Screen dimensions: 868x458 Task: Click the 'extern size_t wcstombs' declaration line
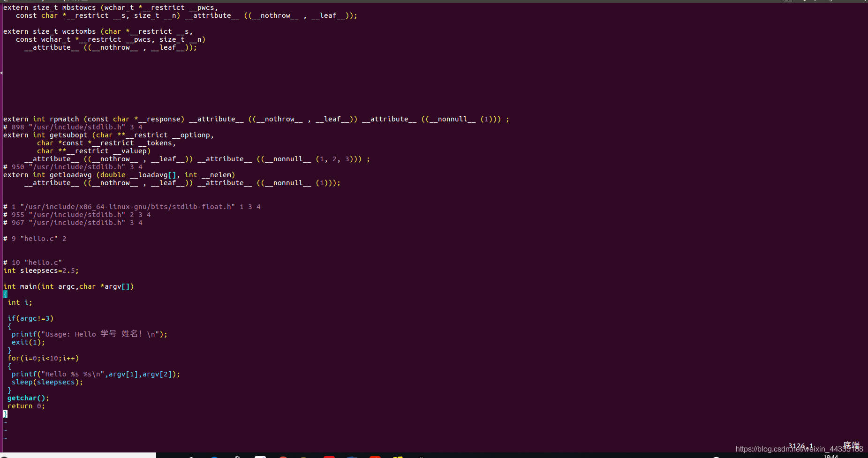(x=98, y=31)
